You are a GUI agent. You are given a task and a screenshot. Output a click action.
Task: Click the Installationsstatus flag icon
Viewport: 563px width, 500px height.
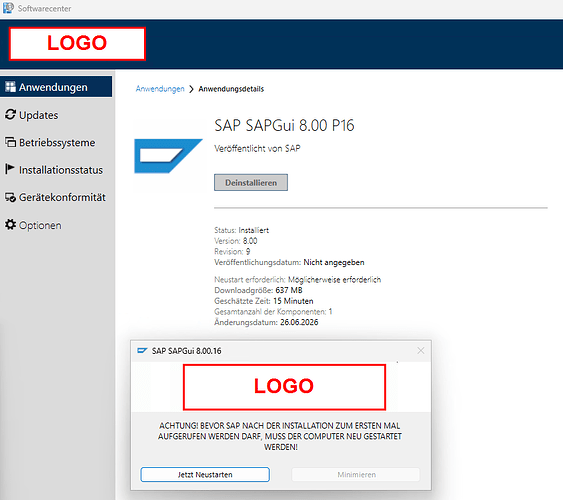click(10, 169)
